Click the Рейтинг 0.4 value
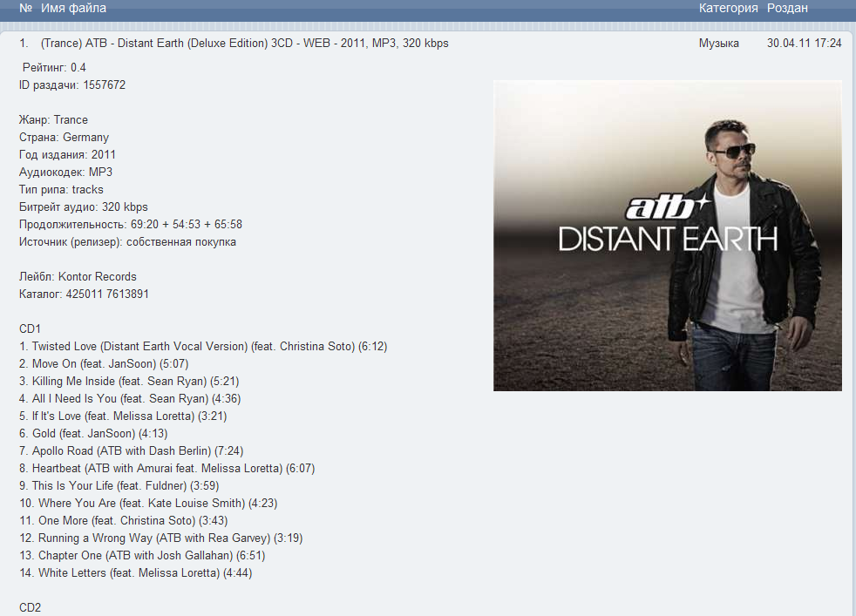This screenshot has height=616, width=856. point(54,68)
